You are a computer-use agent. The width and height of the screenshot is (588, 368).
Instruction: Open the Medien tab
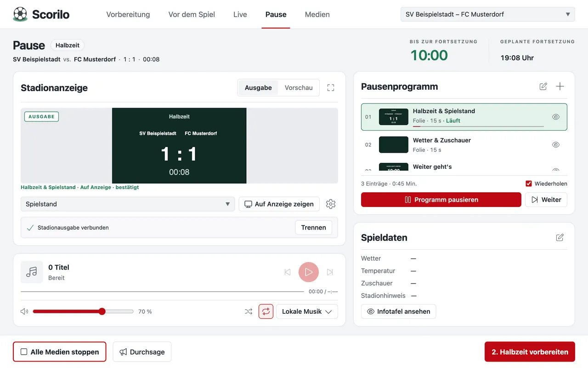(317, 14)
